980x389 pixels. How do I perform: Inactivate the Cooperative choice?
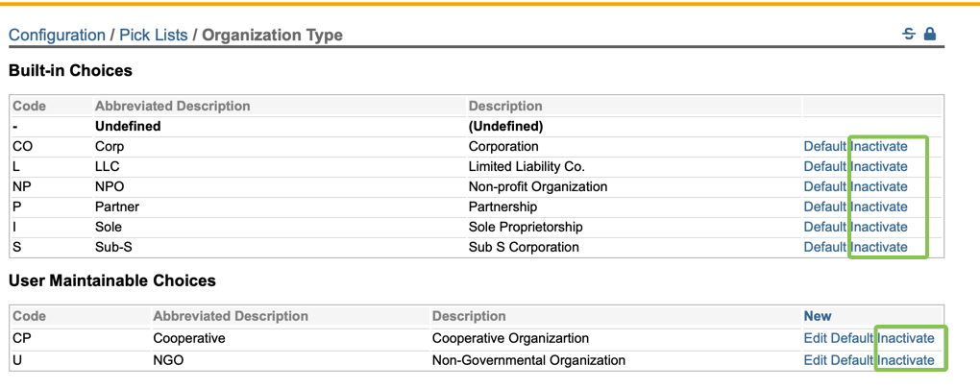point(906,338)
